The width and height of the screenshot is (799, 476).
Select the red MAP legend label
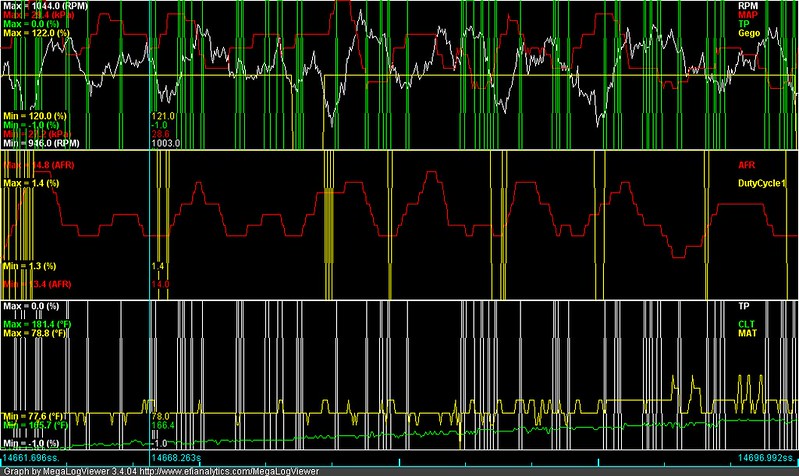pyautogui.click(x=748, y=15)
